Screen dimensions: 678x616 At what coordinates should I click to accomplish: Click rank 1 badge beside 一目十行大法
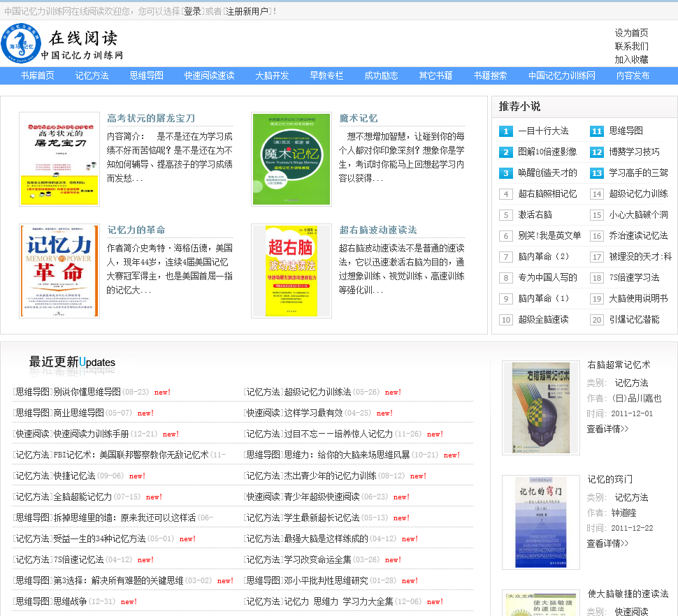tap(506, 131)
